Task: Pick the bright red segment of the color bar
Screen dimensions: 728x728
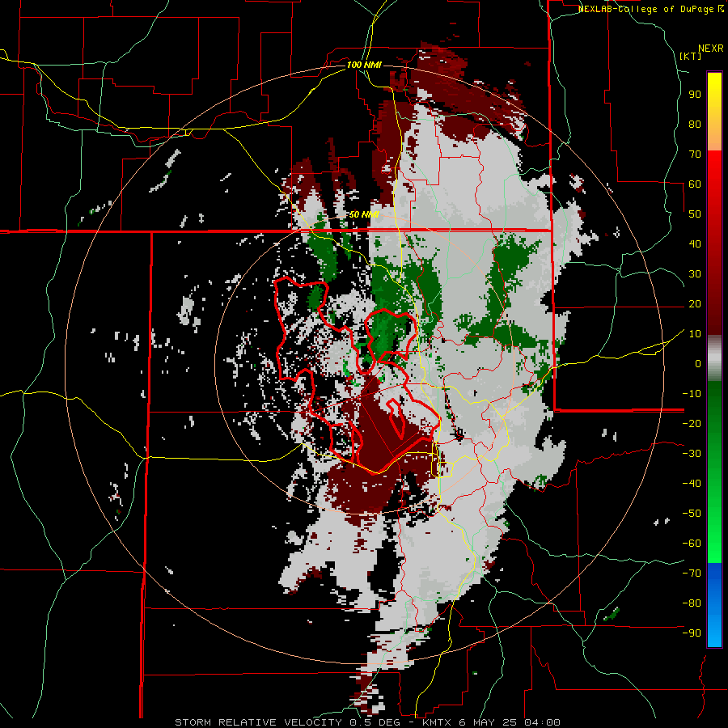Action: coord(714,186)
